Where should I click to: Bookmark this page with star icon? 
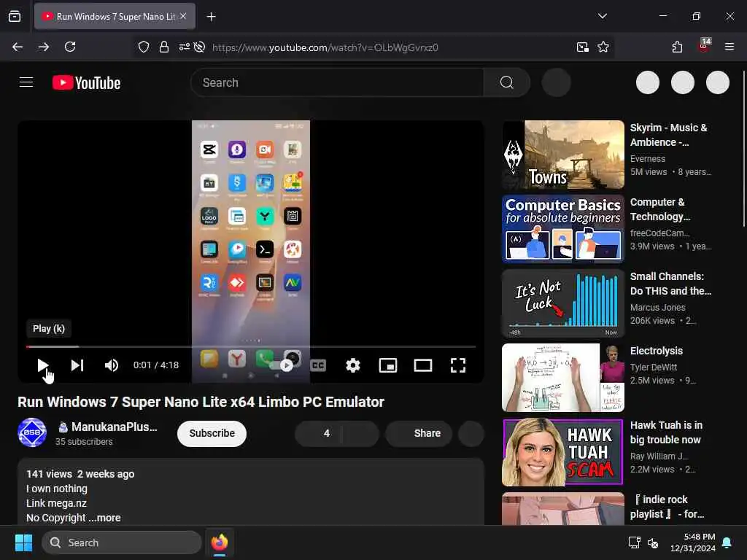tap(603, 47)
